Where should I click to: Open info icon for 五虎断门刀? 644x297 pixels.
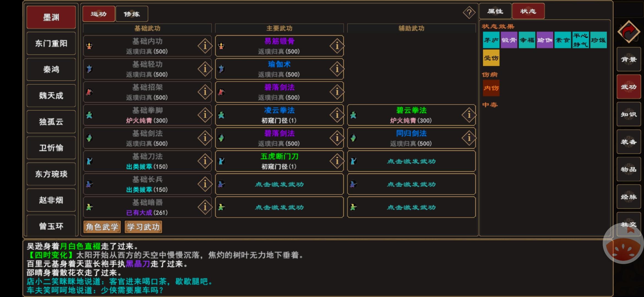[x=337, y=161]
